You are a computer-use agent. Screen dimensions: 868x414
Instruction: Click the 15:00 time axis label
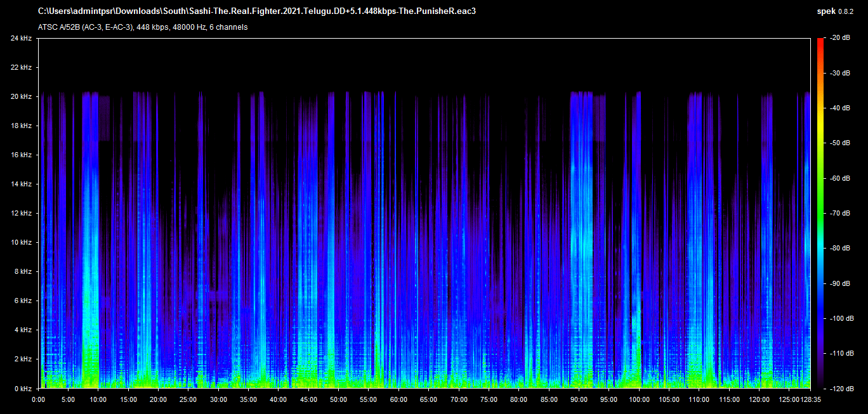coord(128,399)
